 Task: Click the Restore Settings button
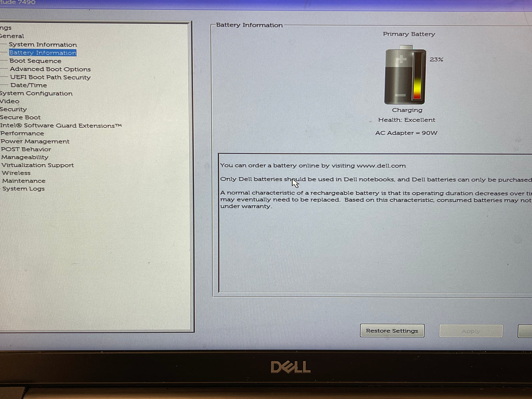(x=392, y=331)
